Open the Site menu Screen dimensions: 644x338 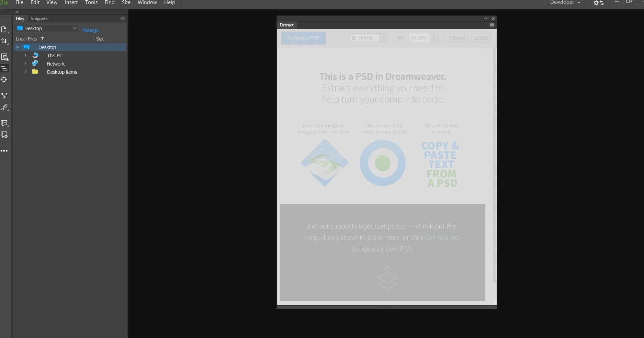coord(126,3)
